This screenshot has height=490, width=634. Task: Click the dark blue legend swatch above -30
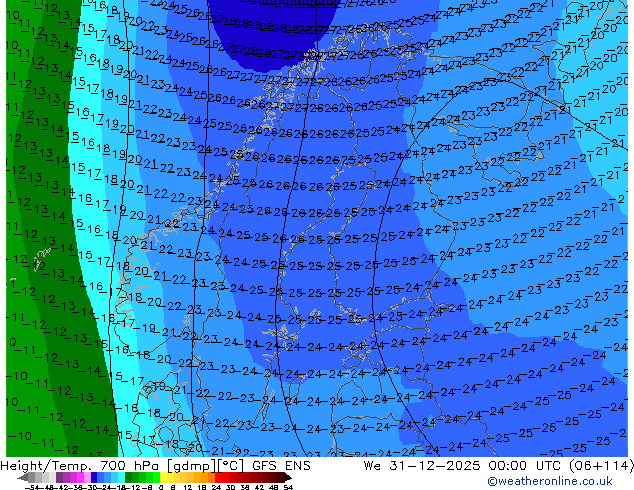tap(94, 477)
